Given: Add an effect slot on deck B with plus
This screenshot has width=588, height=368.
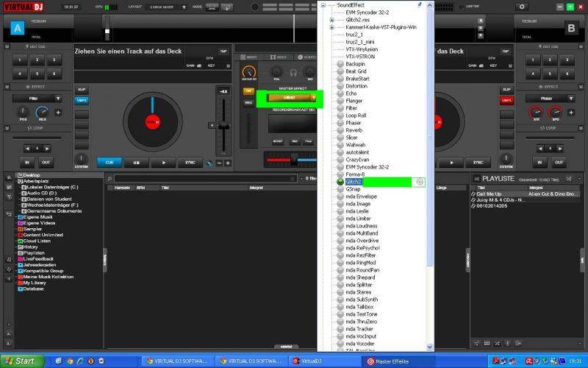Looking at the screenshot, I should pyautogui.click(x=571, y=113).
